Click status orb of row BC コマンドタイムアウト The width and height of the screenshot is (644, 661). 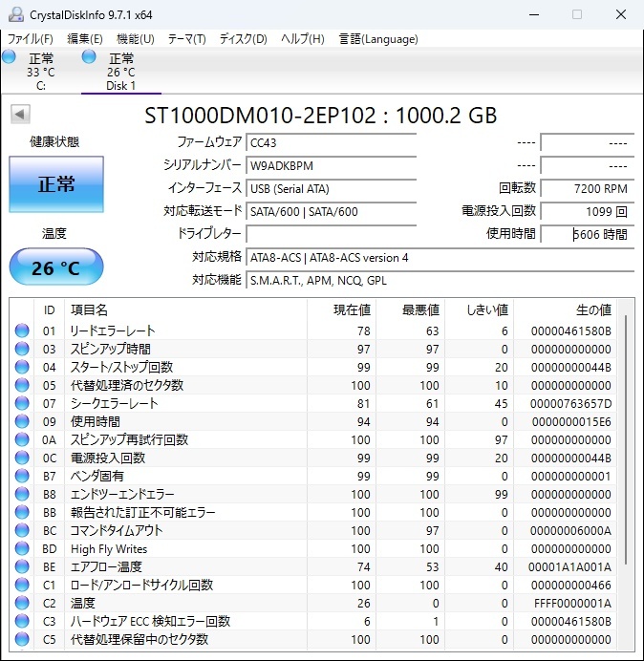click(22, 530)
